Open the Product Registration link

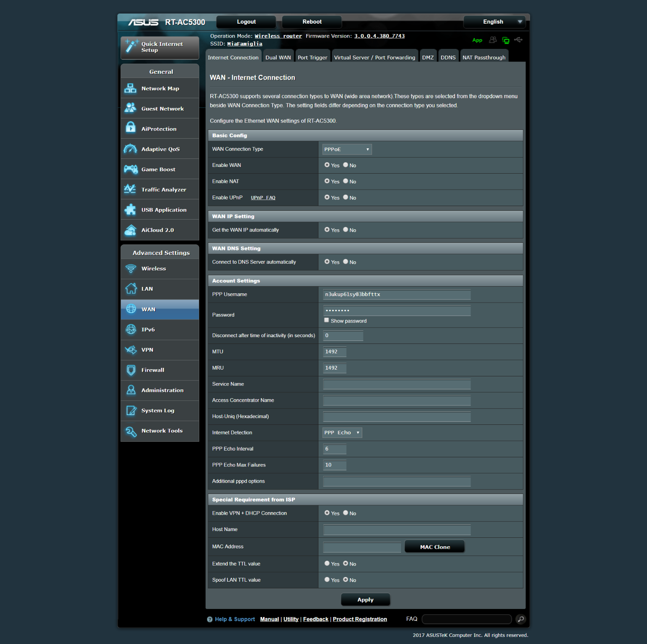[x=360, y=619]
